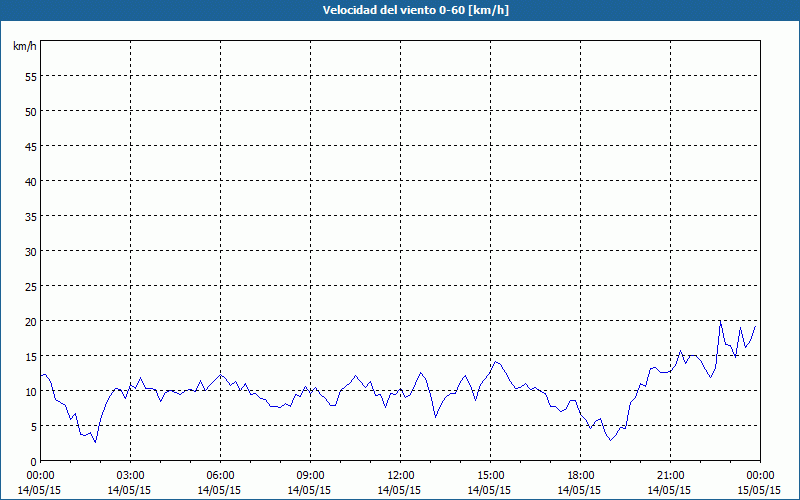Choose the 18:00 label on the x-axis
This screenshot has height=500, width=800.
580,475
